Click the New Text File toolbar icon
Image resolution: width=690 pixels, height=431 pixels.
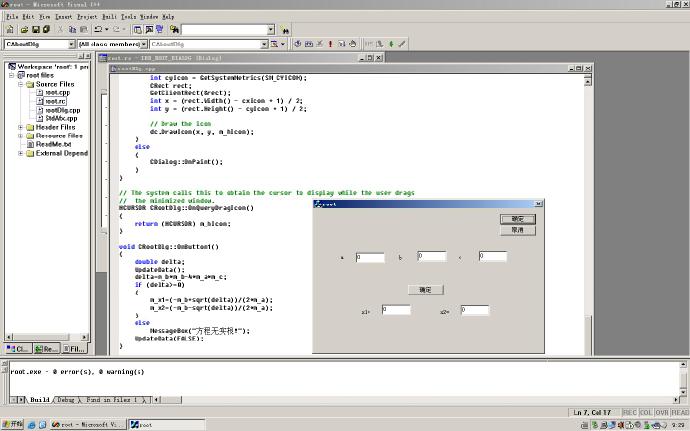(10, 29)
